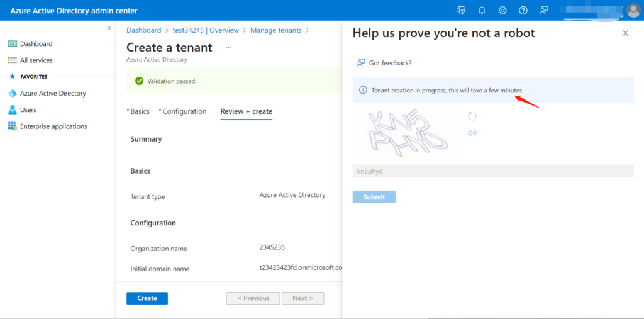The width and height of the screenshot is (644, 319).
Task: Switch to the Basics tab
Action: [140, 111]
